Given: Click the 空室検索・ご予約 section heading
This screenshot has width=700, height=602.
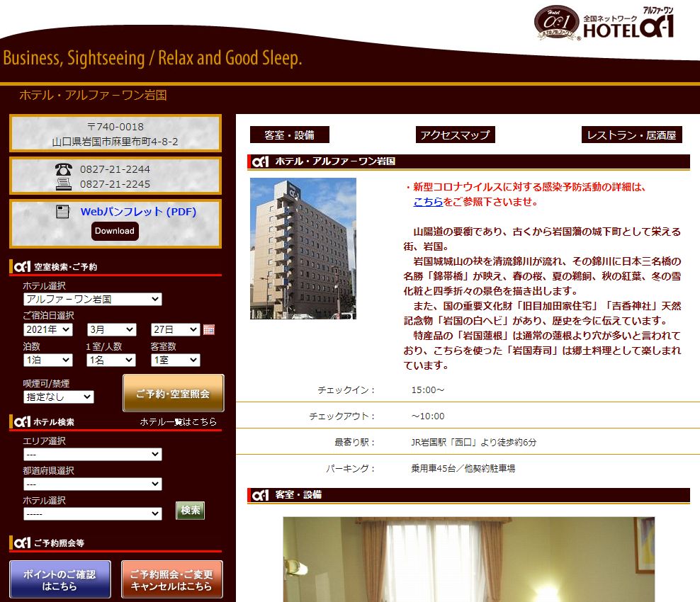Looking at the screenshot, I should click(66, 267).
